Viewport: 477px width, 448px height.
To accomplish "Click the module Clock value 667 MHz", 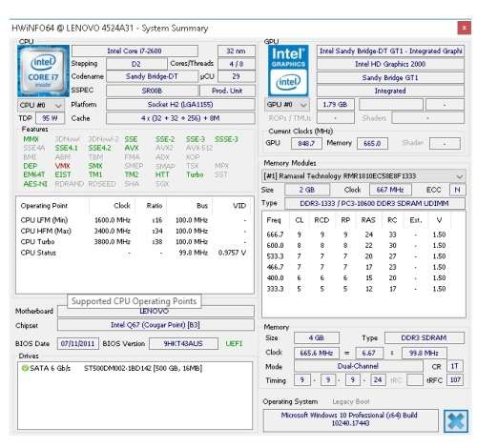I will tap(390, 190).
